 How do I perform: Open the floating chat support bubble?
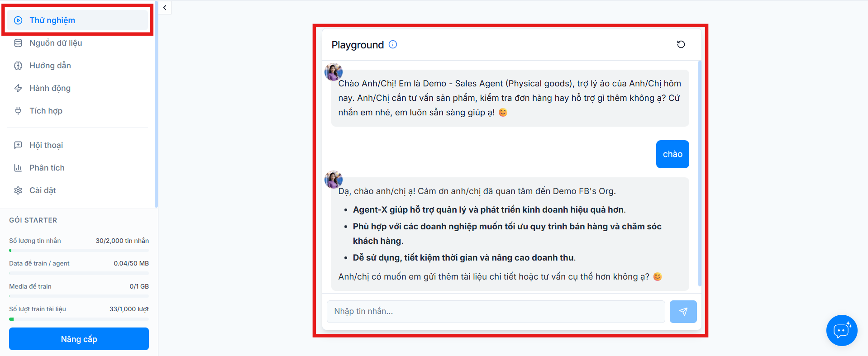(842, 330)
